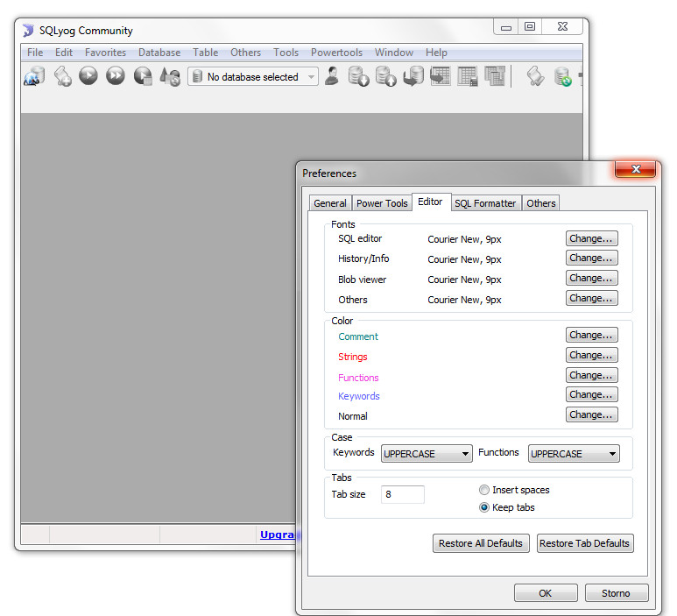The height and width of the screenshot is (616, 677).
Task: Click the scroll icon right of separator
Action: click(x=535, y=76)
